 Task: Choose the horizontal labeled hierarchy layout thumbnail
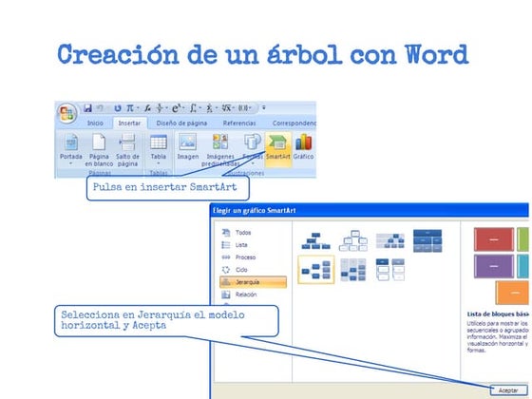point(353,270)
